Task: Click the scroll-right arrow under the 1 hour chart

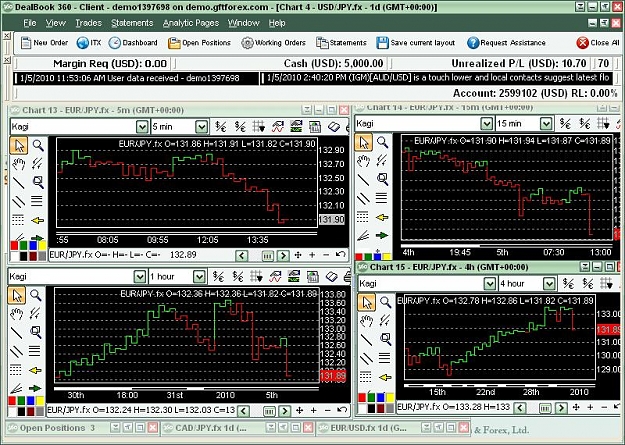Action: 284,411
